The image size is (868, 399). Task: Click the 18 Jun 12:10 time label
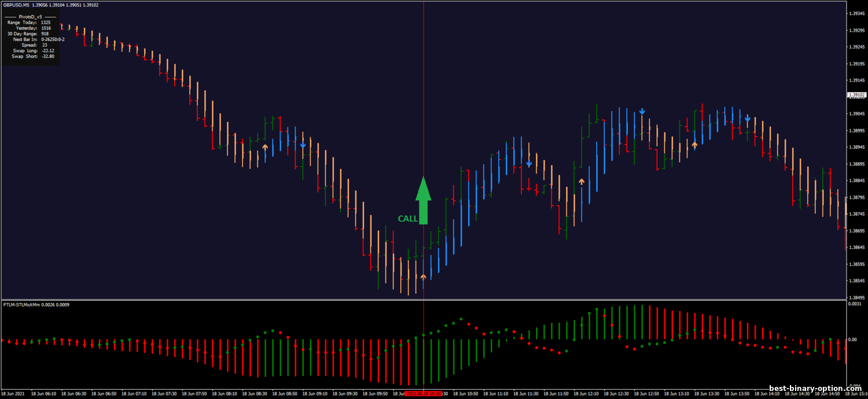point(587,393)
